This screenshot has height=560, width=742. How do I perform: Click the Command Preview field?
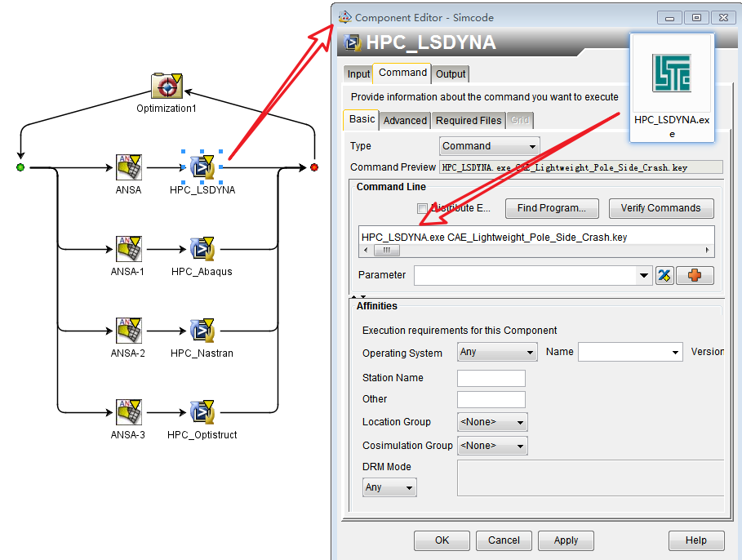(x=581, y=167)
